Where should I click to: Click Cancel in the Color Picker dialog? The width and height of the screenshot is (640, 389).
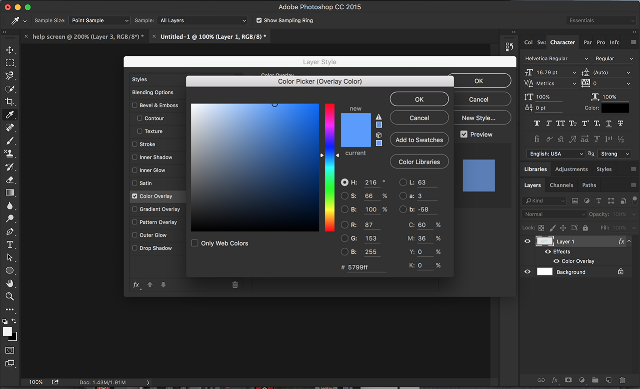[419, 118]
